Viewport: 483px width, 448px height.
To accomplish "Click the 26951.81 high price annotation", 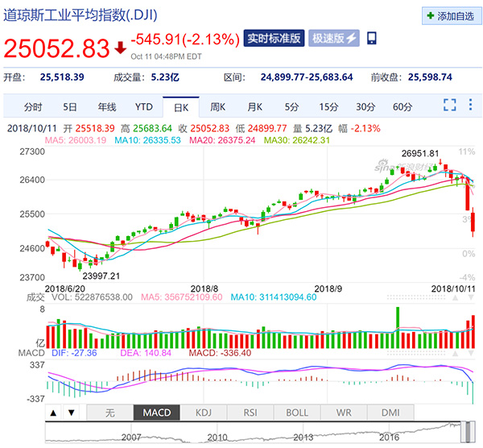I will (420, 153).
